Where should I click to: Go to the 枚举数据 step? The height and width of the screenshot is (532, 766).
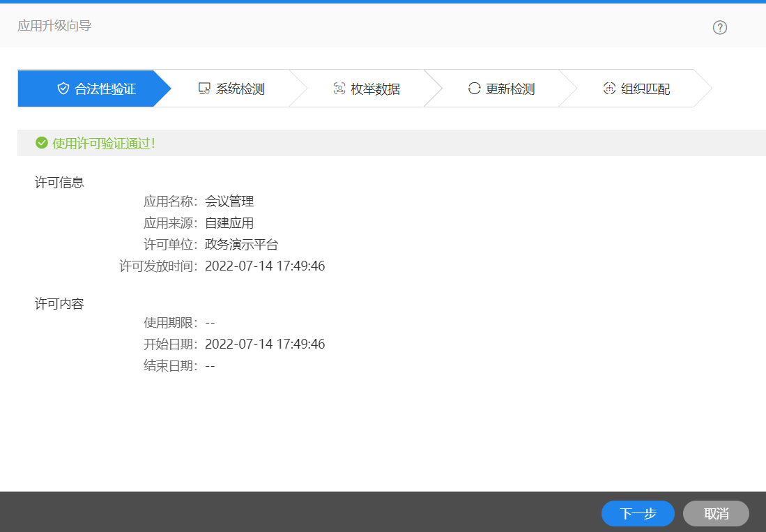pyautogui.click(x=376, y=89)
